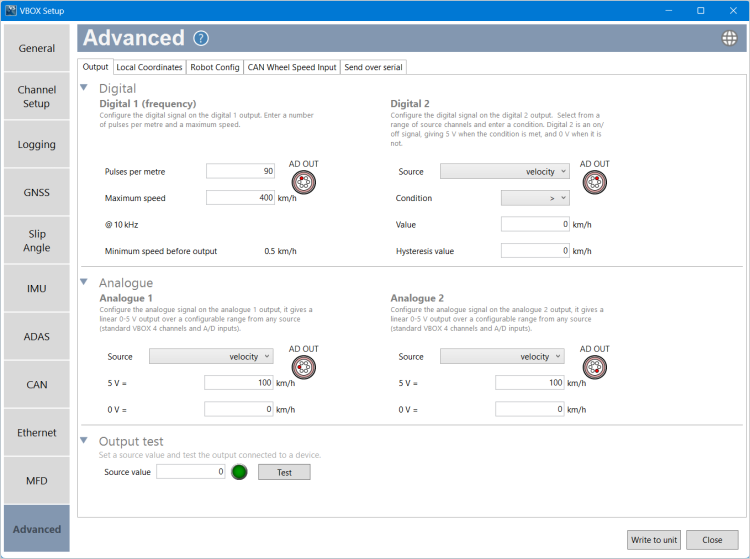Collapse the Output test section
Image resolution: width=750 pixels, height=559 pixels.
(84, 440)
